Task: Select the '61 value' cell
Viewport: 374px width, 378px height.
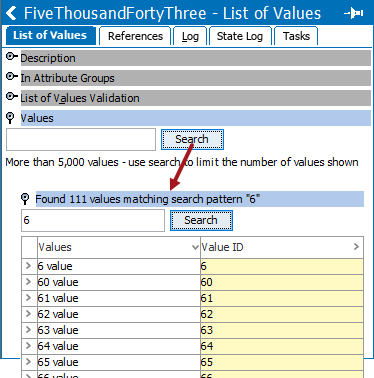Action: 119,298
